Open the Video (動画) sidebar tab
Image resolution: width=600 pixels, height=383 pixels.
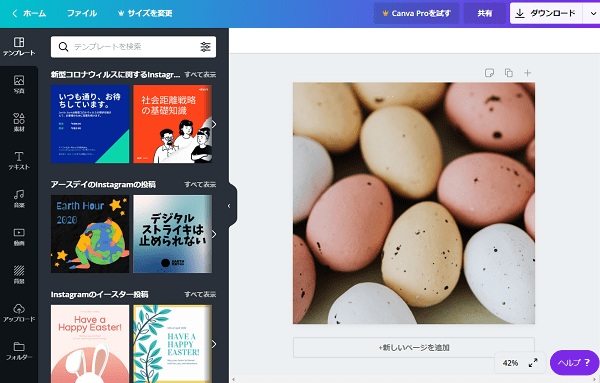(19, 236)
